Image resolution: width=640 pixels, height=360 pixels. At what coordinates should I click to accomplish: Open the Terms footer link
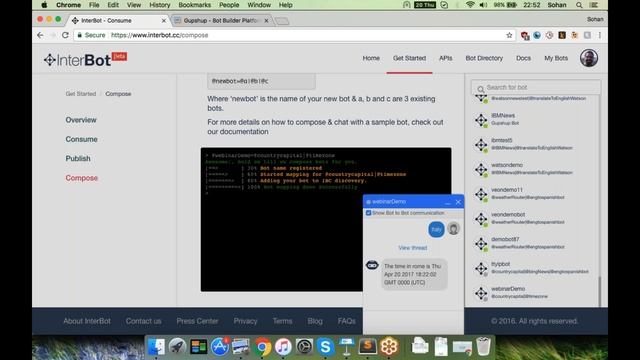pos(282,321)
